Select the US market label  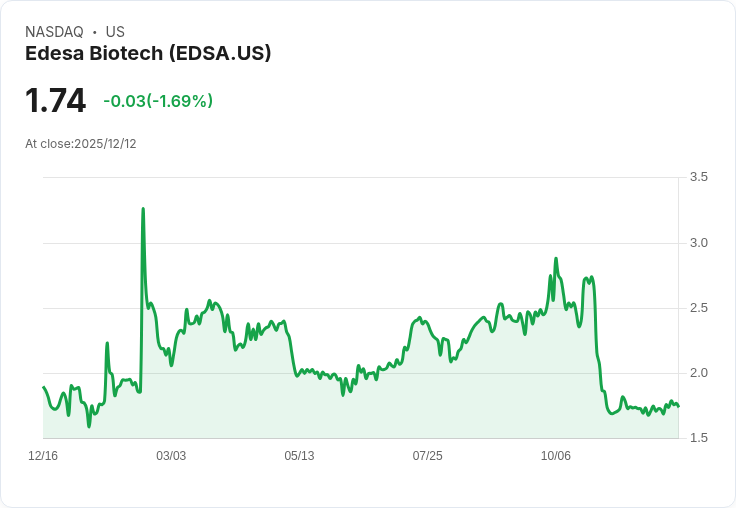pos(115,32)
